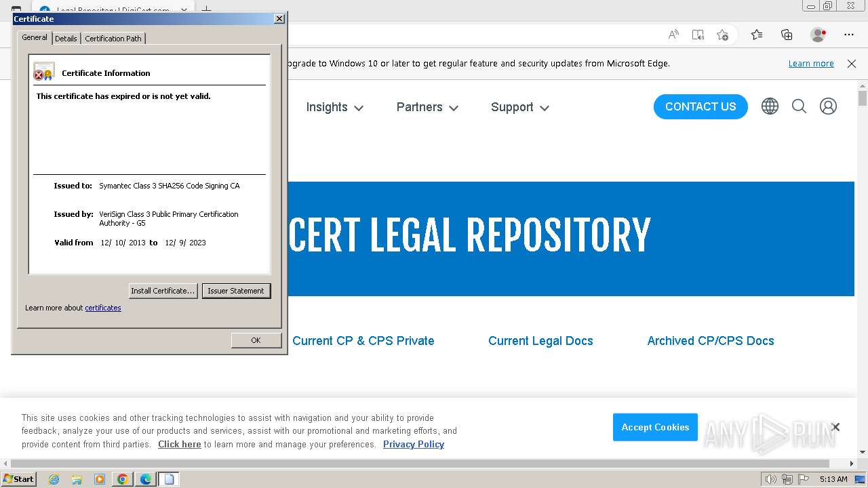Select the certificate file taskbar item

169,479
